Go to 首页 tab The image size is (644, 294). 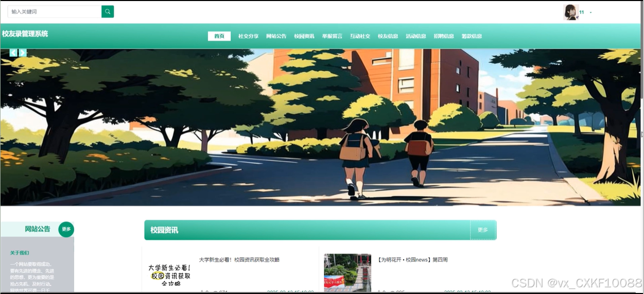point(219,36)
